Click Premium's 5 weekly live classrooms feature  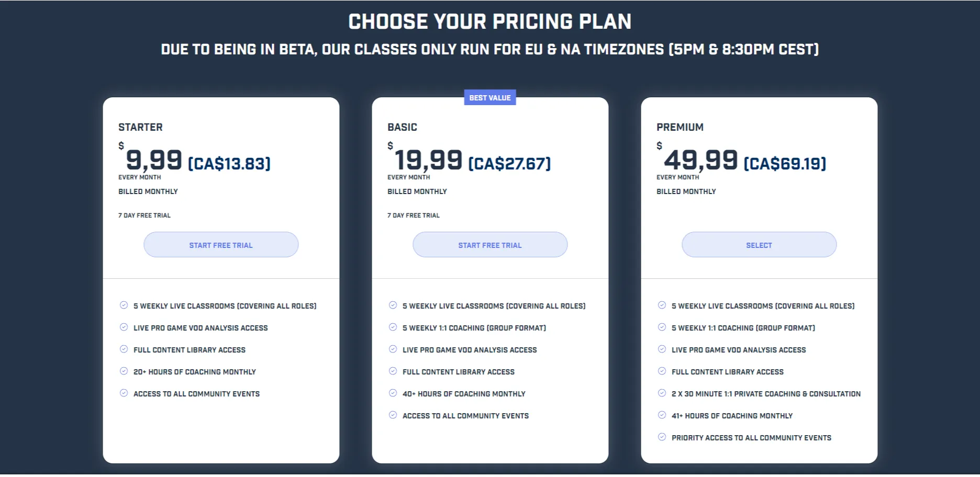click(763, 306)
